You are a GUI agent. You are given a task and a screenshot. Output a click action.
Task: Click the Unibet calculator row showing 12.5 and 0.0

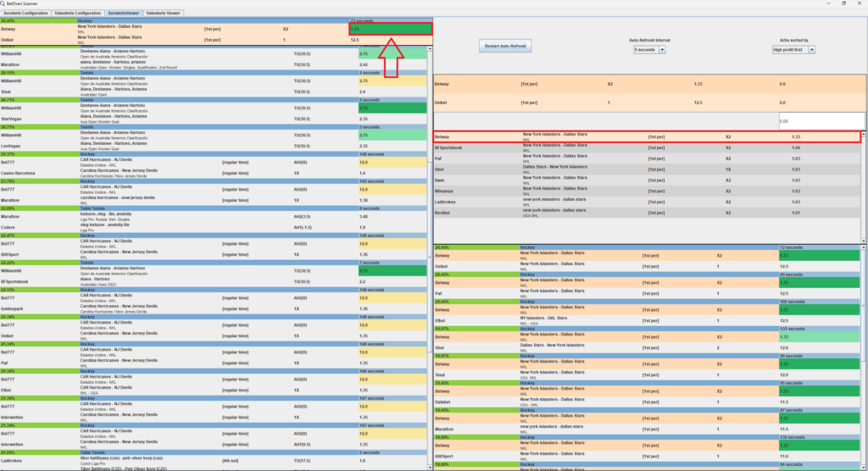(x=649, y=103)
